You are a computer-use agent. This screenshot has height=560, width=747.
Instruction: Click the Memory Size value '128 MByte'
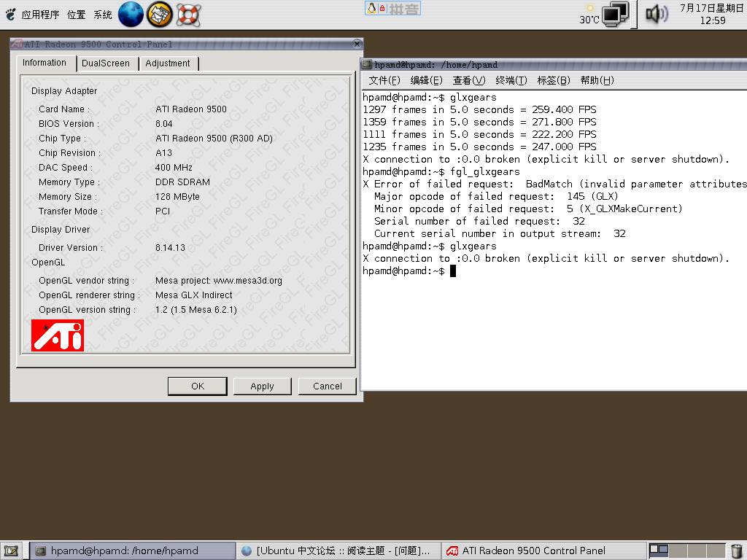point(177,197)
